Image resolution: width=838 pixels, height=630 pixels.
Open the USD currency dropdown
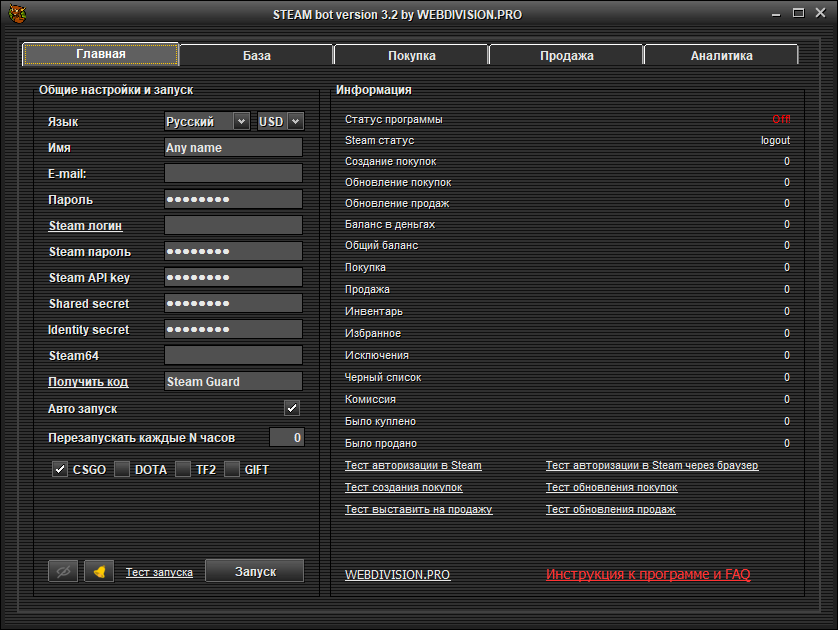(x=280, y=121)
